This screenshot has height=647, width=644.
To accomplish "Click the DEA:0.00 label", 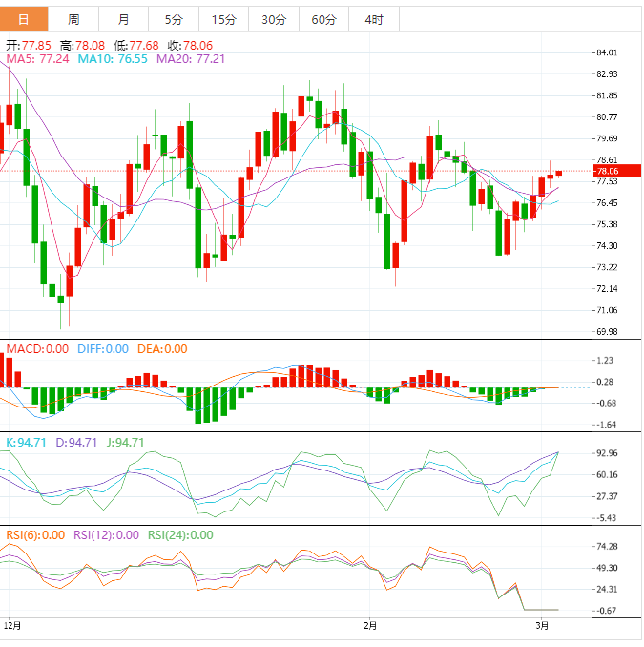I will (x=162, y=349).
